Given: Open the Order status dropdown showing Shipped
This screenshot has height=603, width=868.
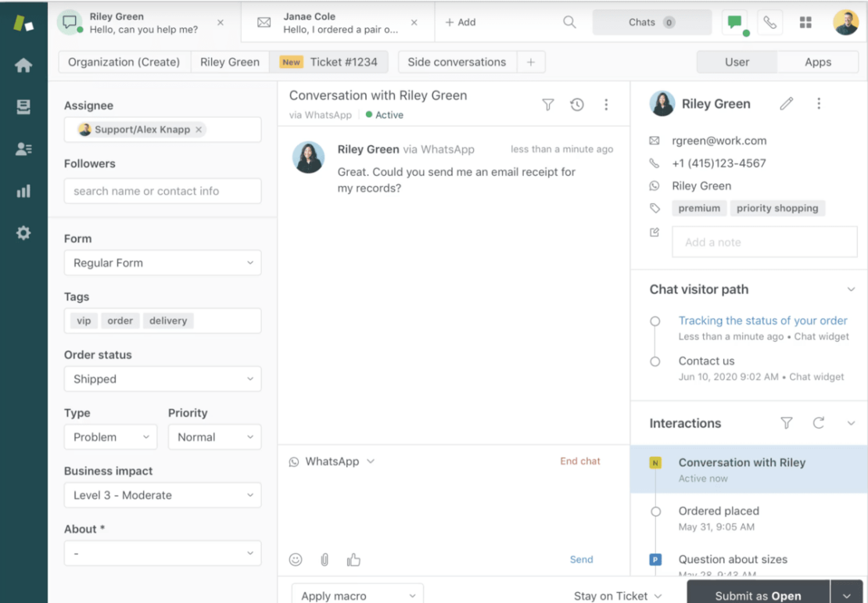Looking at the screenshot, I should pos(162,379).
